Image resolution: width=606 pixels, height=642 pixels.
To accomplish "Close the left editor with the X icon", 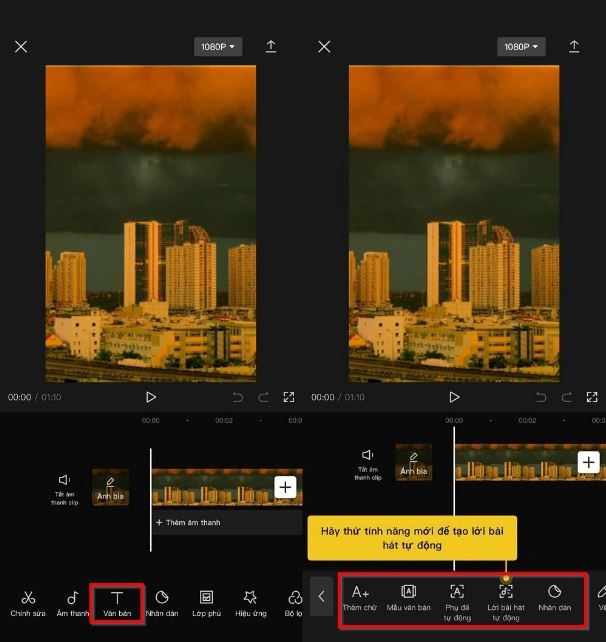I will (21, 47).
